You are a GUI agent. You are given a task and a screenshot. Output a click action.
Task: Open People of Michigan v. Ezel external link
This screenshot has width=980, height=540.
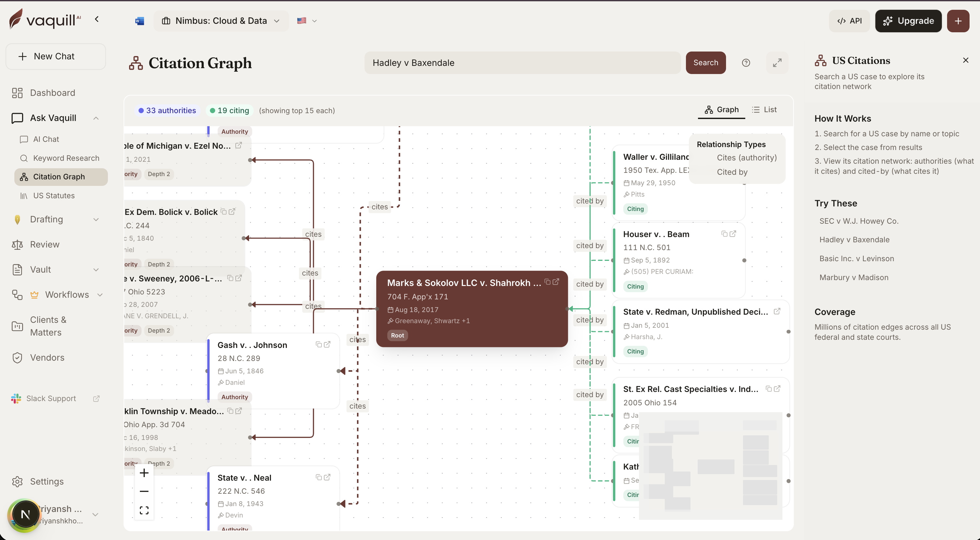239,145
